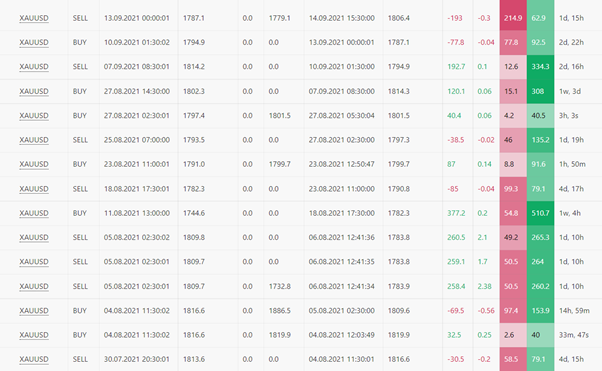This screenshot has height=371, width=602.
Task: Select XAUUSD link with open price 1797.4
Action: point(34,116)
